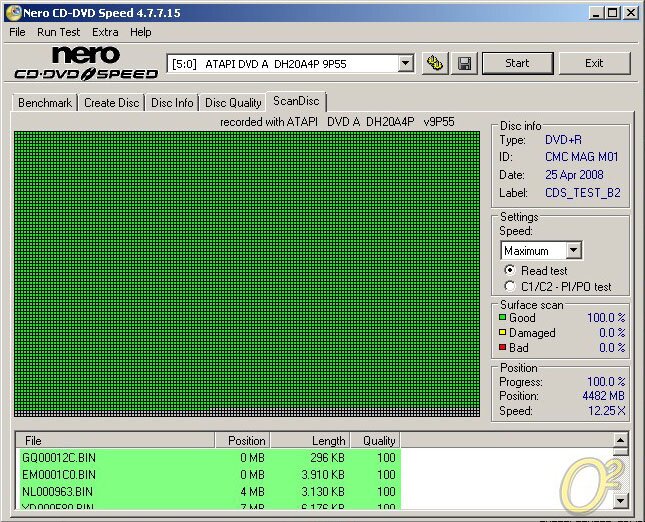Sort by the Quality column header
The height and width of the screenshot is (522, 645).
tap(376, 441)
